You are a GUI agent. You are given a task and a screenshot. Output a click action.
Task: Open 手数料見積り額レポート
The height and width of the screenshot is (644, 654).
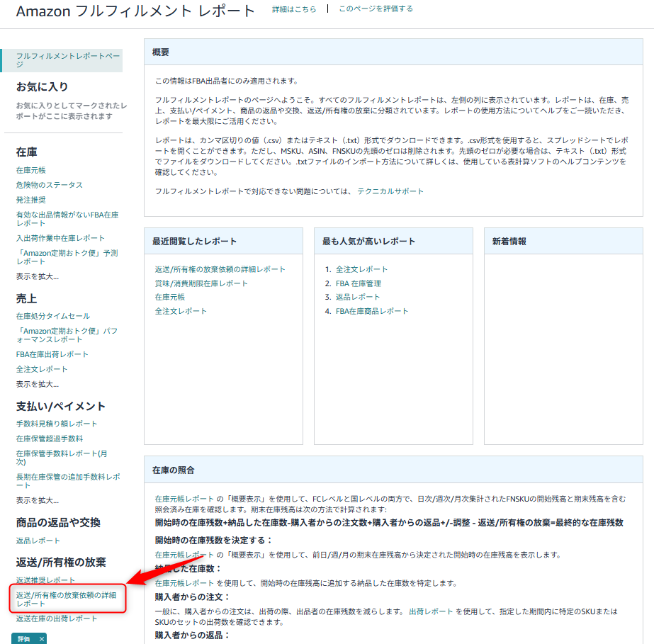pos(57,424)
